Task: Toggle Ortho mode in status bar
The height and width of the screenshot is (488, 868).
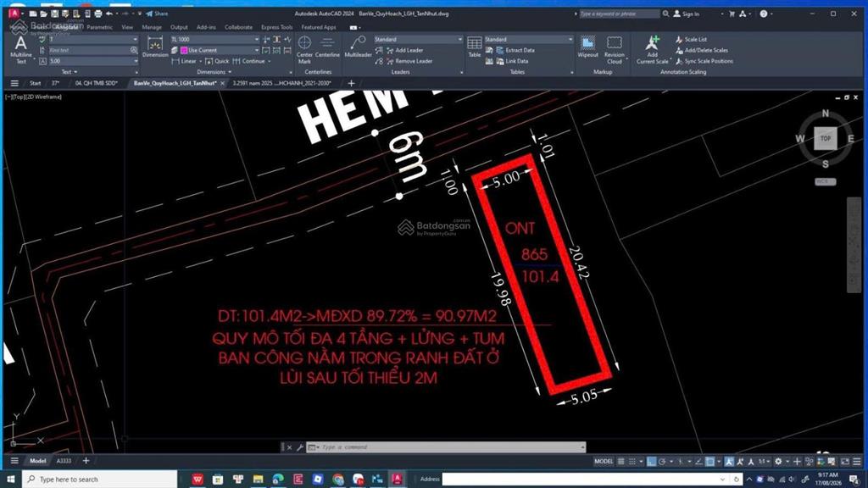Action: click(x=652, y=461)
